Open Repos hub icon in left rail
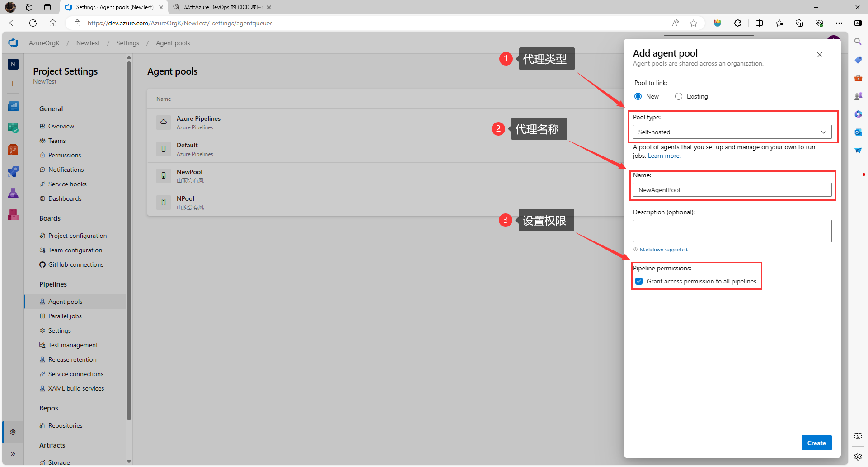The width and height of the screenshot is (868, 467). coord(13,150)
